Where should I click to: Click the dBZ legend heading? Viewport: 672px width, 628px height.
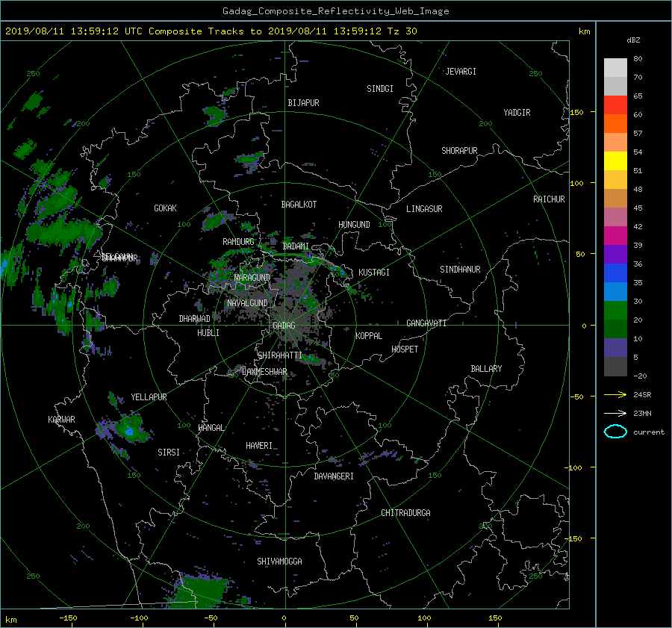(633, 40)
